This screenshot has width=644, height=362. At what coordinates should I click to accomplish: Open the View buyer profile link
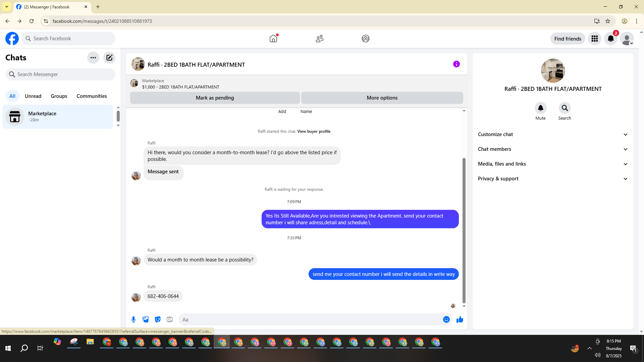tap(314, 131)
